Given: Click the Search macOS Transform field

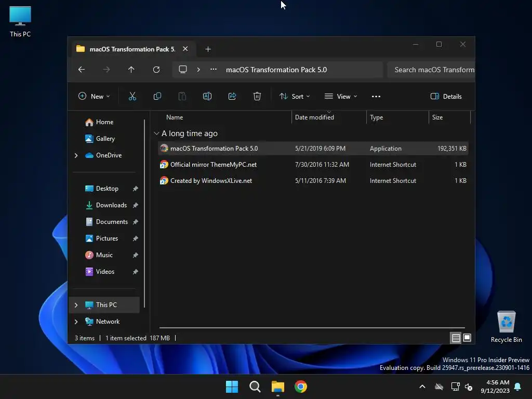Looking at the screenshot, I should (431, 70).
